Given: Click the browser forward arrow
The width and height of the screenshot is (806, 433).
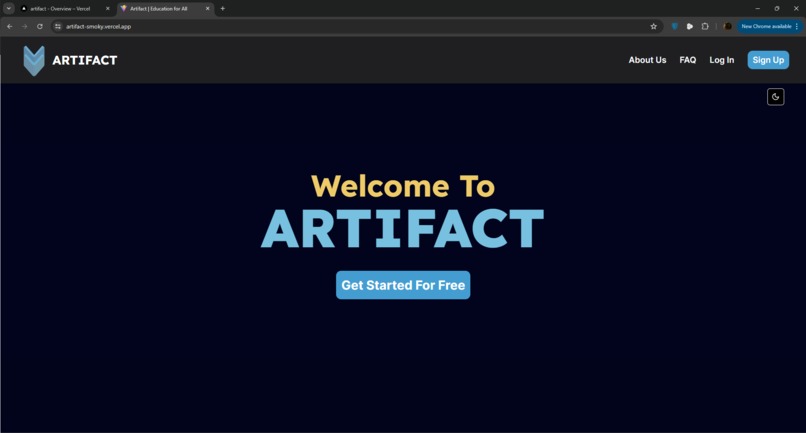Looking at the screenshot, I should (x=25, y=26).
